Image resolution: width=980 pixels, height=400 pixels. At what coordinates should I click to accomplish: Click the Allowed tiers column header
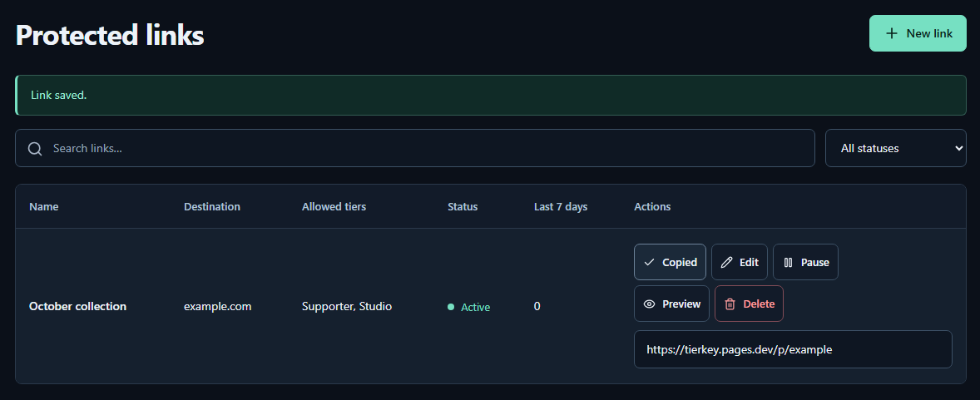[334, 206]
